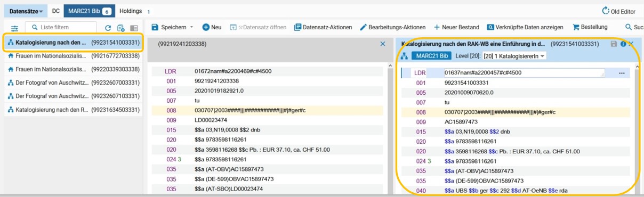Switch to the DC tab
The width and height of the screenshot is (644, 197).
tap(56, 11)
